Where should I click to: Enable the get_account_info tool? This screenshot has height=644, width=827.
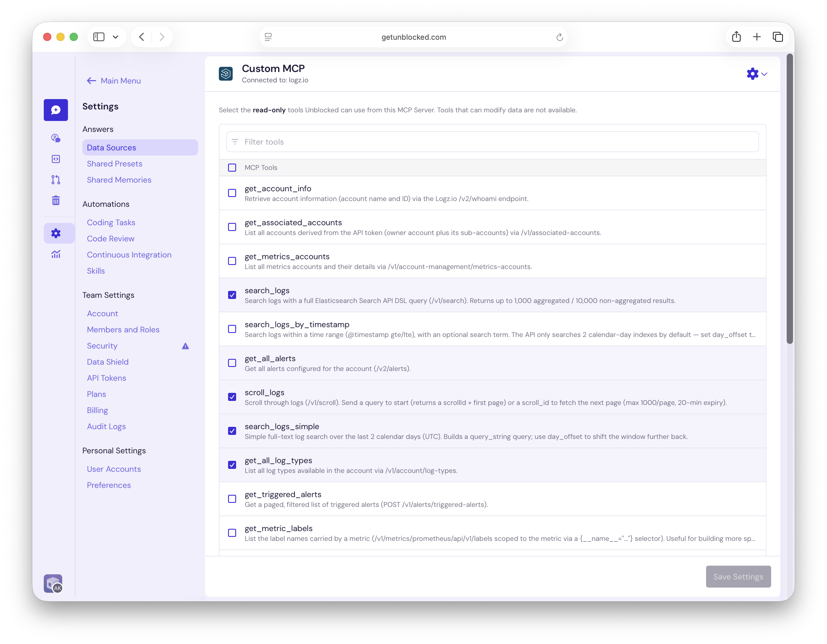click(x=232, y=193)
